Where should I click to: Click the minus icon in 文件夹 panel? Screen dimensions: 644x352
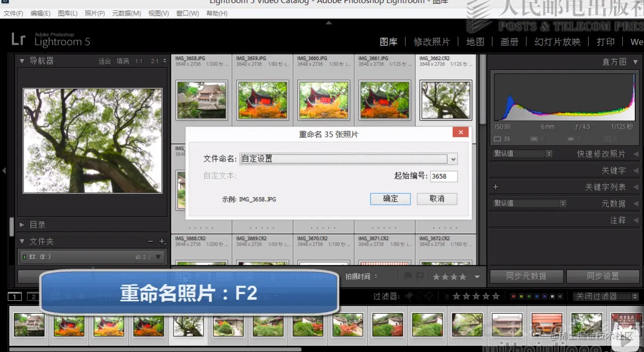click(150, 241)
